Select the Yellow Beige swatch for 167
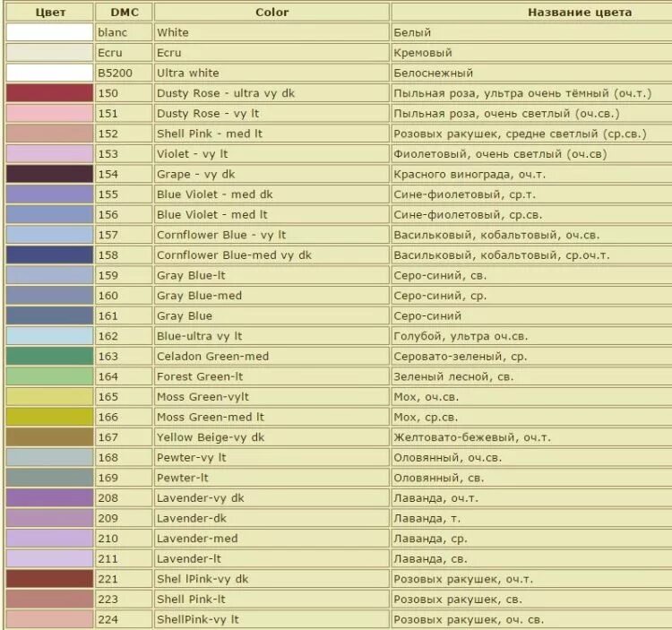The image size is (672, 630). coord(49,437)
